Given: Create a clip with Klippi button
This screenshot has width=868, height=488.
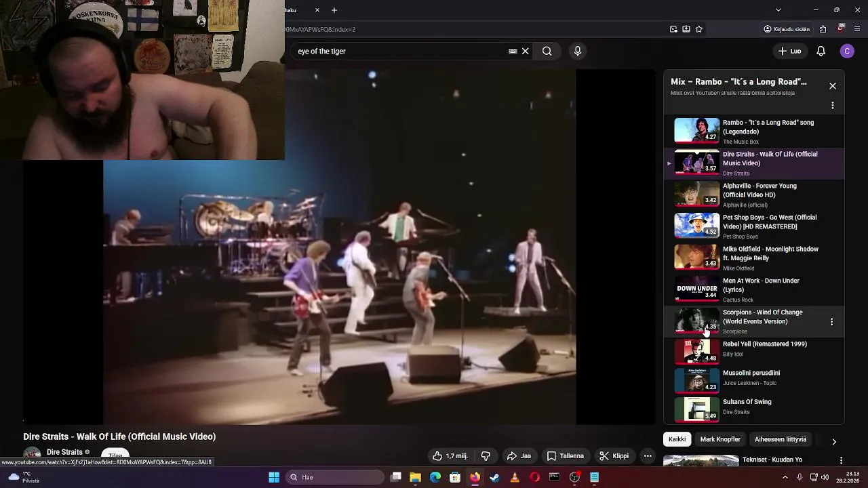Looking at the screenshot, I should (x=614, y=456).
